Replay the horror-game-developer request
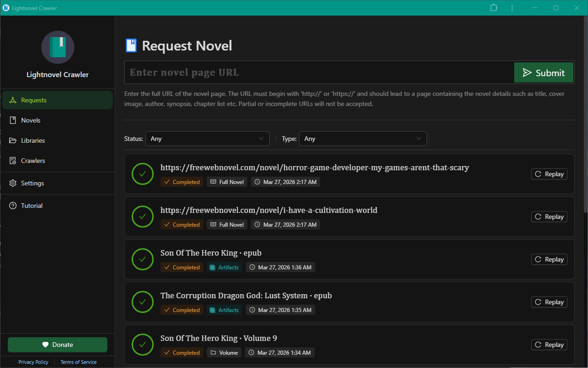 [549, 174]
